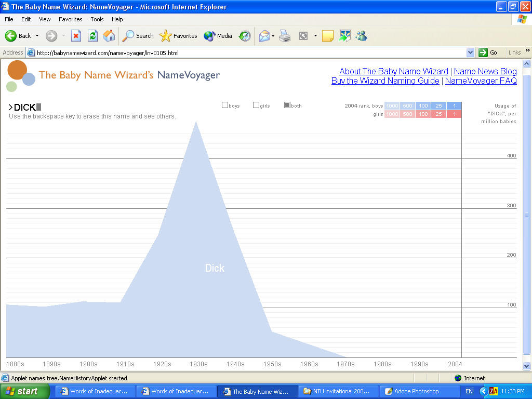Viewport: 532px width, 399px height.
Task: Open the Address bar URL dropdown
Action: 470,52
